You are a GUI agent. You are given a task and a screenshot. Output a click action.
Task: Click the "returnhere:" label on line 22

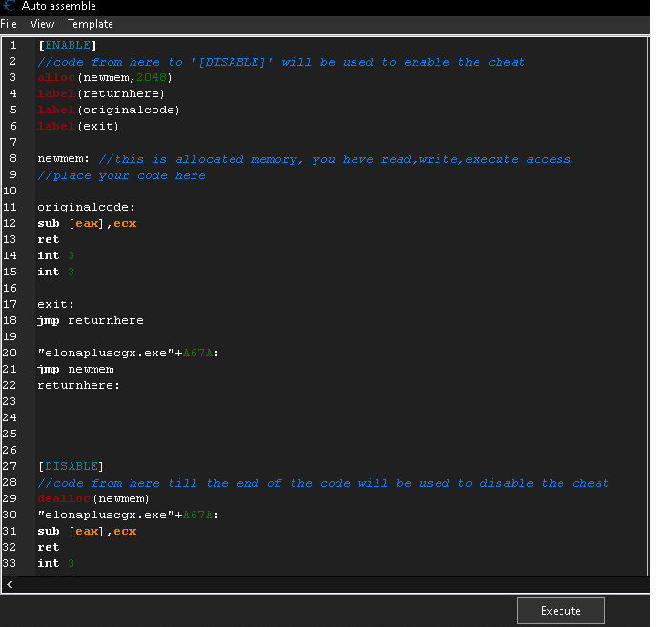79,386
